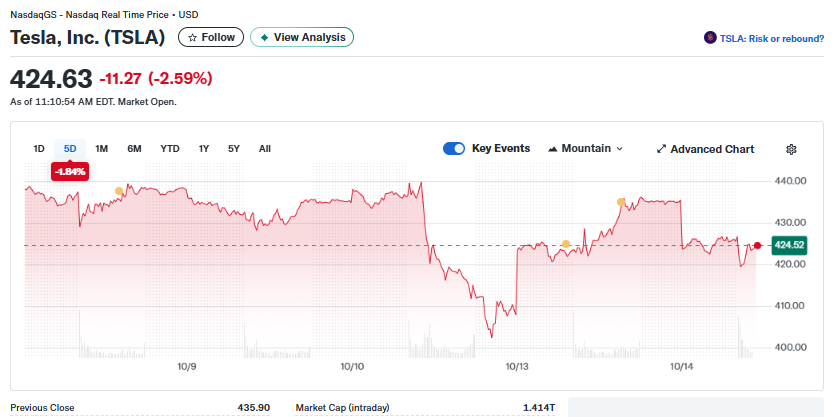The height and width of the screenshot is (417, 832).
Task: Open chart settings gear icon
Action: 791,149
